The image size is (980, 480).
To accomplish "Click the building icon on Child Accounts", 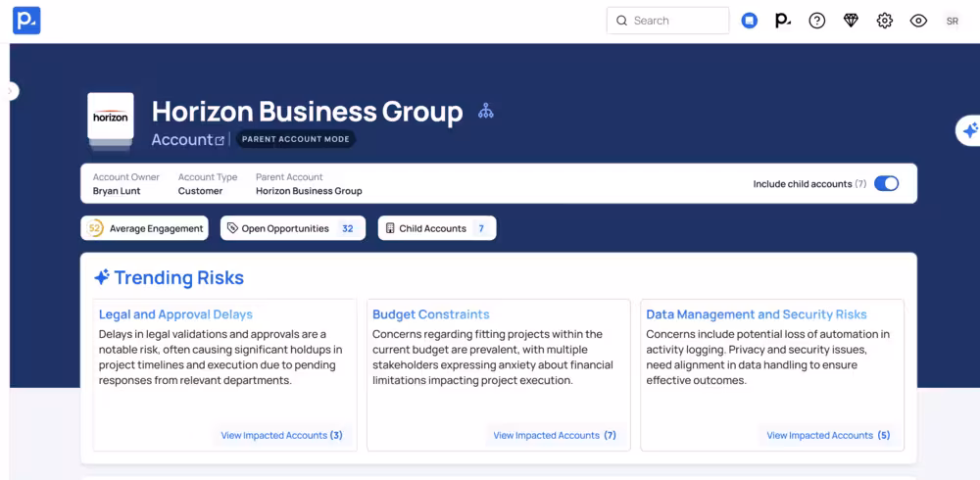I will point(390,228).
